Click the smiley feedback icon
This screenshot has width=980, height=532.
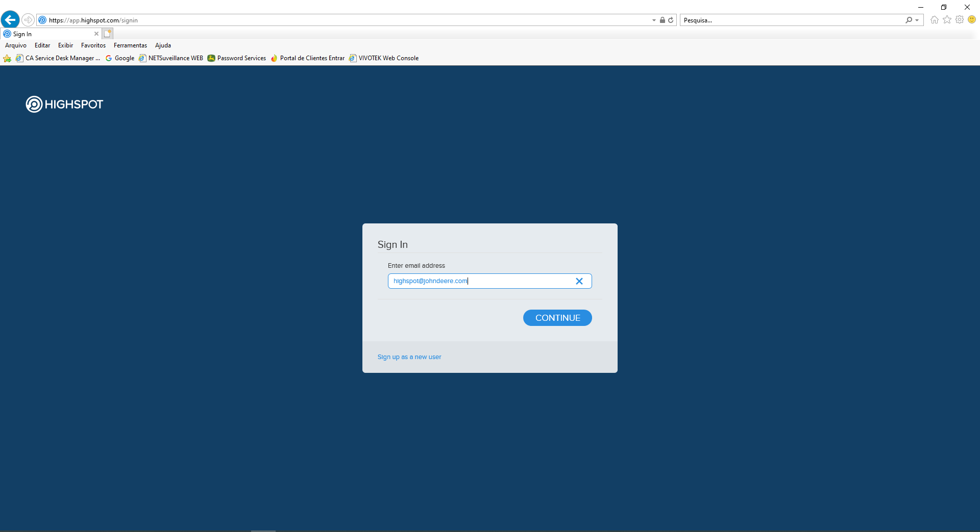(x=972, y=20)
